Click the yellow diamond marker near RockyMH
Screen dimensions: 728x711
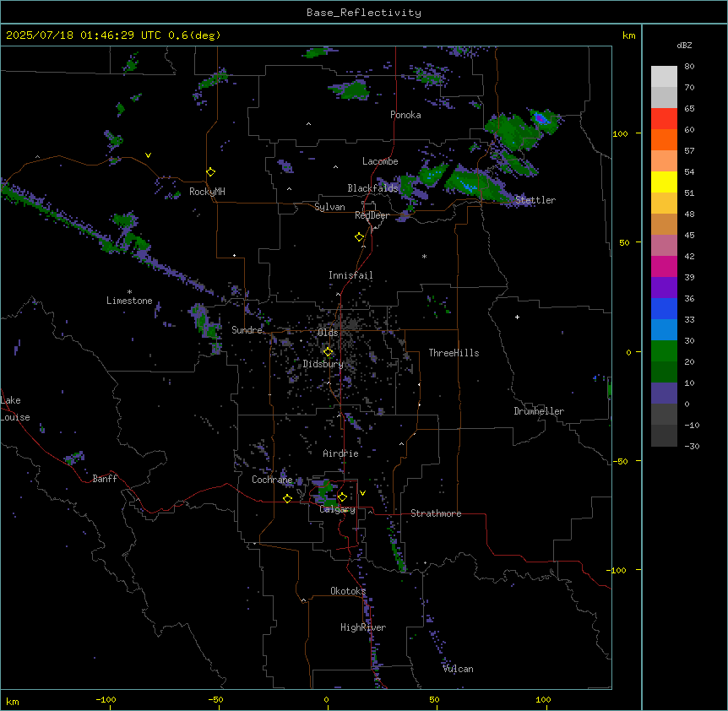(211, 172)
